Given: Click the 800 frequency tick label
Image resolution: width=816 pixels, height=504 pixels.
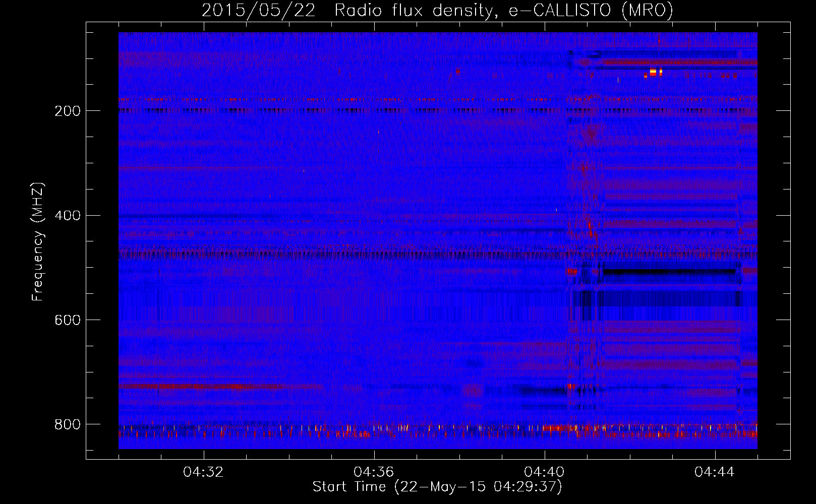Looking at the screenshot, I should [x=68, y=425].
